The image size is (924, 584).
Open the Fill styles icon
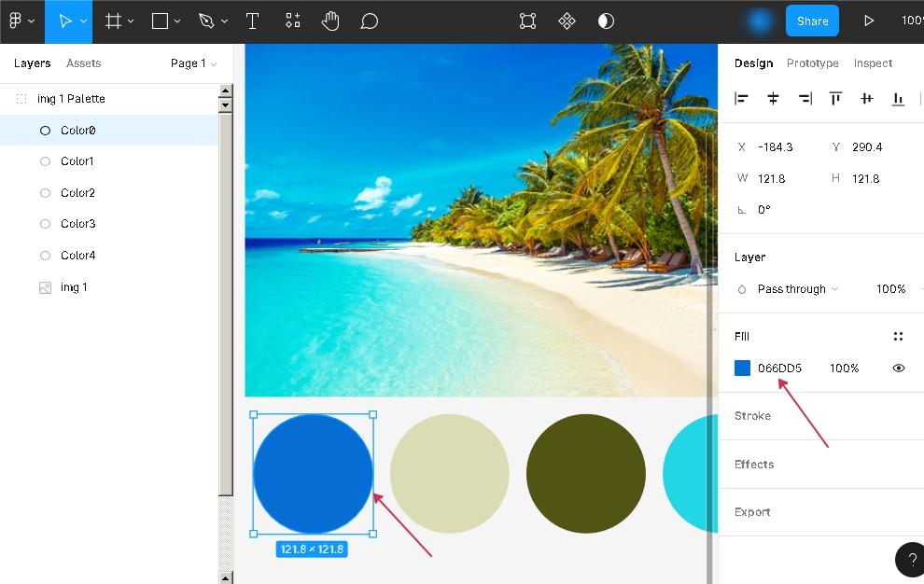coord(898,337)
